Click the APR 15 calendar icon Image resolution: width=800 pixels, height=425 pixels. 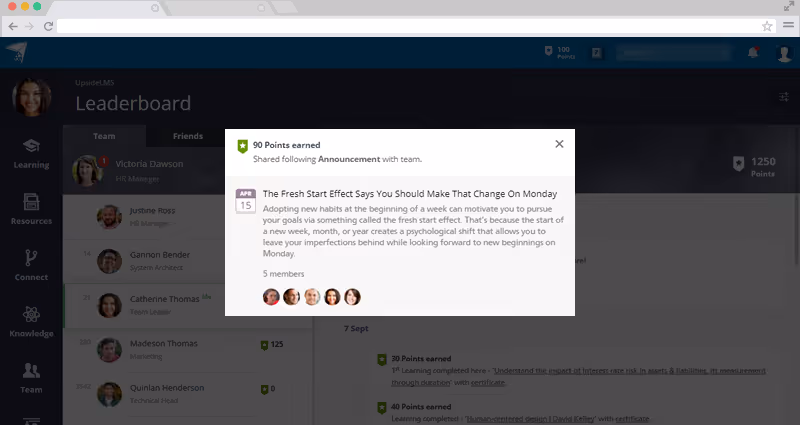point(245,201)
